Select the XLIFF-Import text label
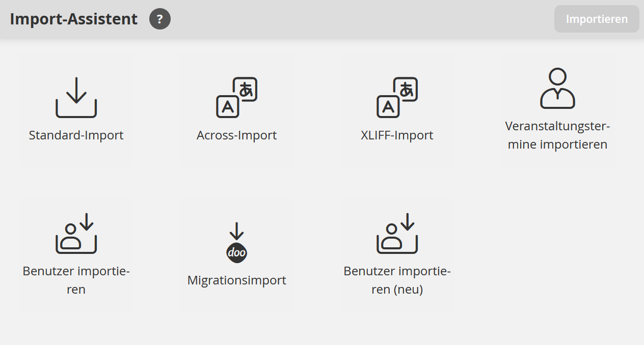Viewport: 644px width, 345px height. 397,135
